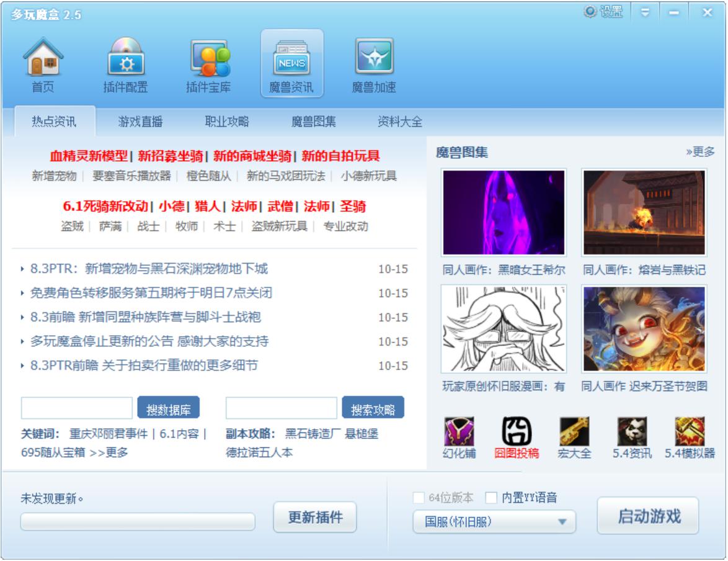The height and width of the screenshot is (561, 728).
Task: Open news 多玩魔盒停止更新的公告
Action: pyautogui.click(x=149, y=341)
